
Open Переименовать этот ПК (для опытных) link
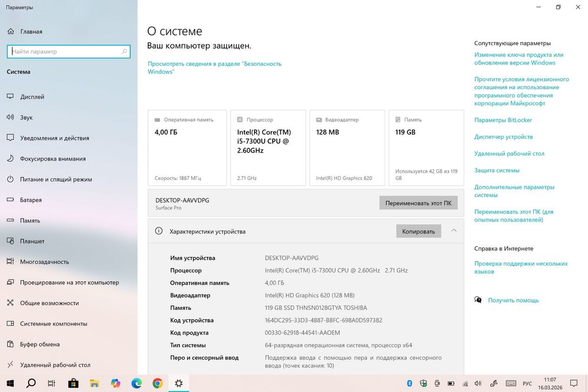pyautogui.click(x=513, y=216)
